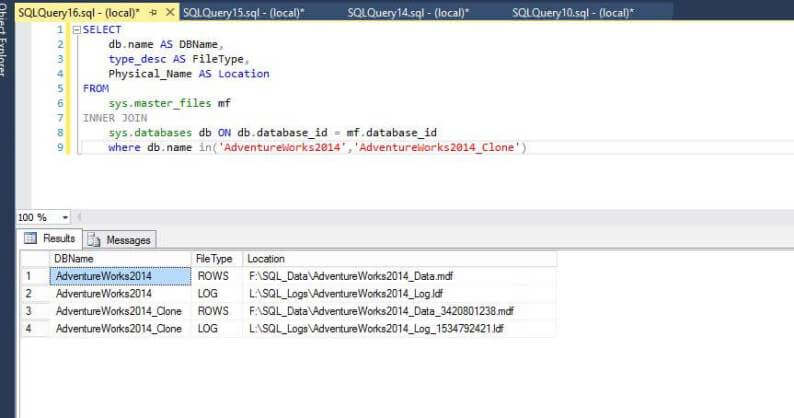Close the SQLQuery16.sql tab

[170, 12]
